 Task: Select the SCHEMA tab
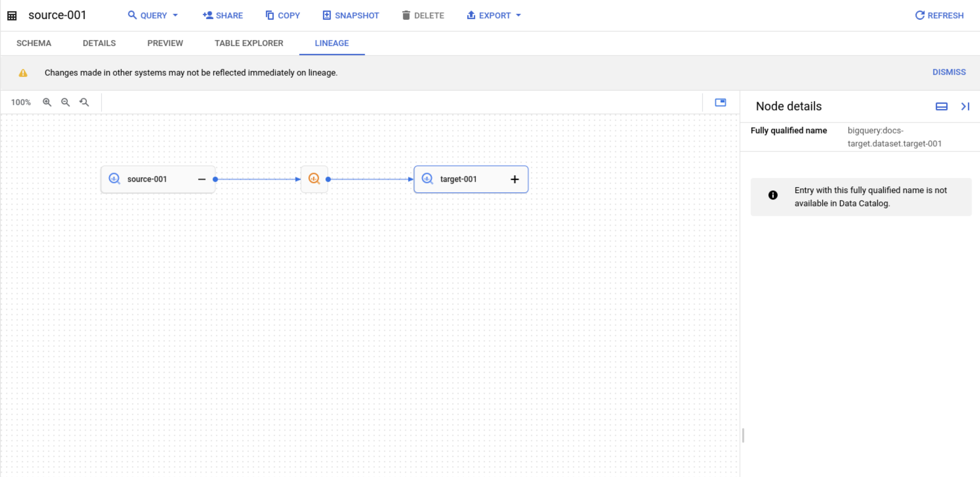(34, 43)
